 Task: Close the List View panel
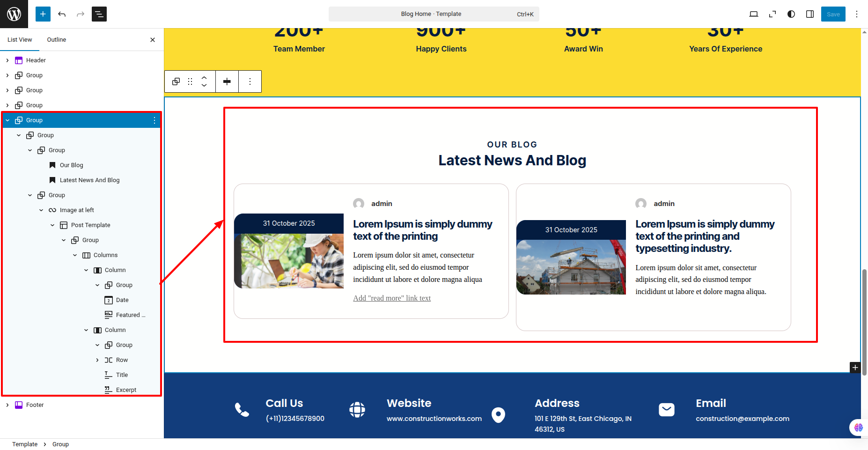153,40
